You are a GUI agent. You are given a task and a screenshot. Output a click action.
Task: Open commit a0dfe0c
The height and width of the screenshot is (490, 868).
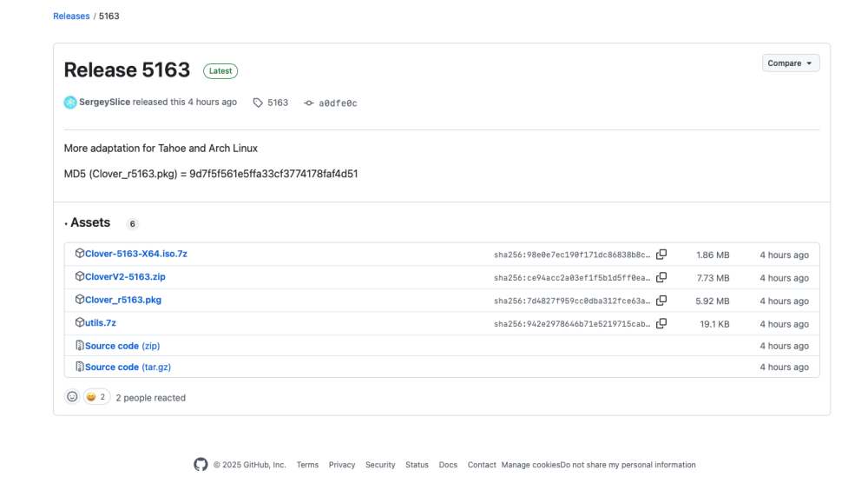tap(338, 103)
